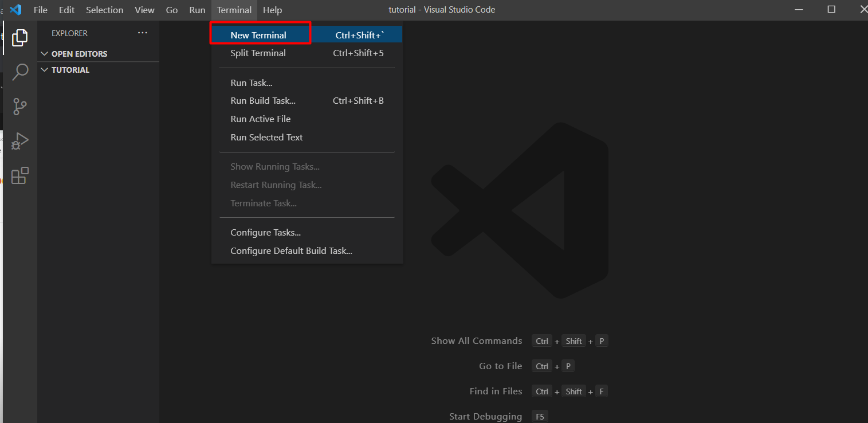Viewport: 868px width, 423px height.
Task: Open the Extensions view icon
Action: point(20,175)
